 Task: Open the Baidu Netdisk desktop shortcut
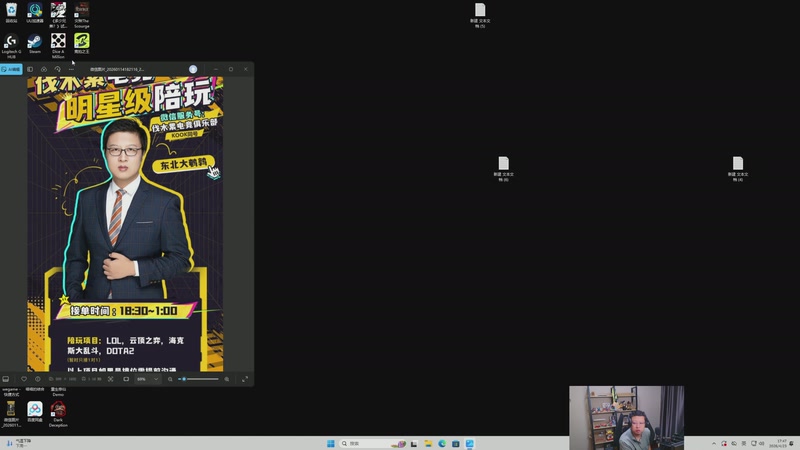(35, 411)
